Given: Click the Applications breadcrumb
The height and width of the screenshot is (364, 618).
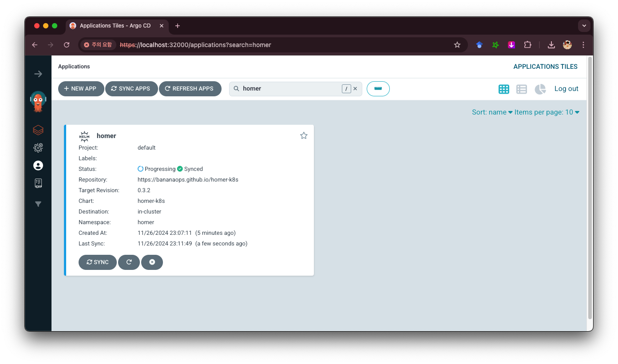Looking at the screenshot, I should (74, 67).
